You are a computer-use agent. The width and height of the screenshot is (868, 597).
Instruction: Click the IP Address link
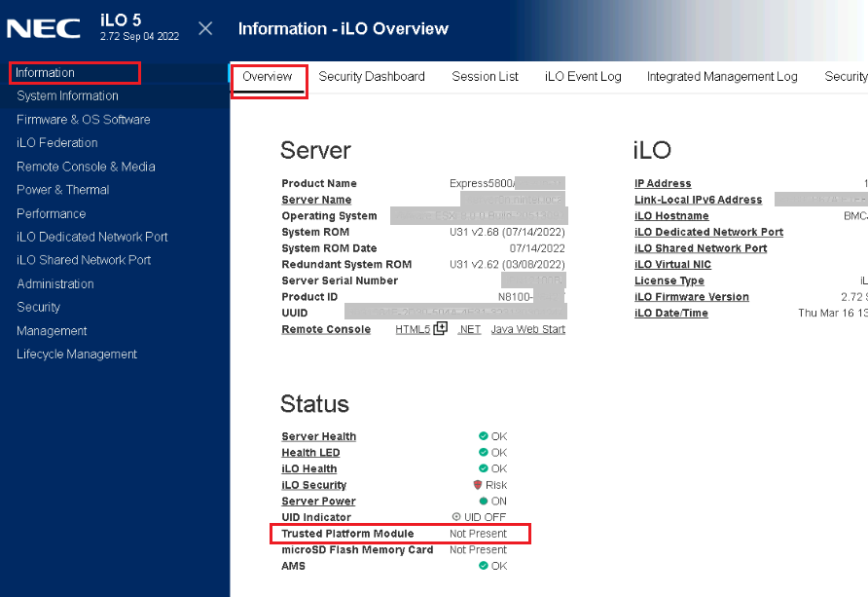pos(663,183)
